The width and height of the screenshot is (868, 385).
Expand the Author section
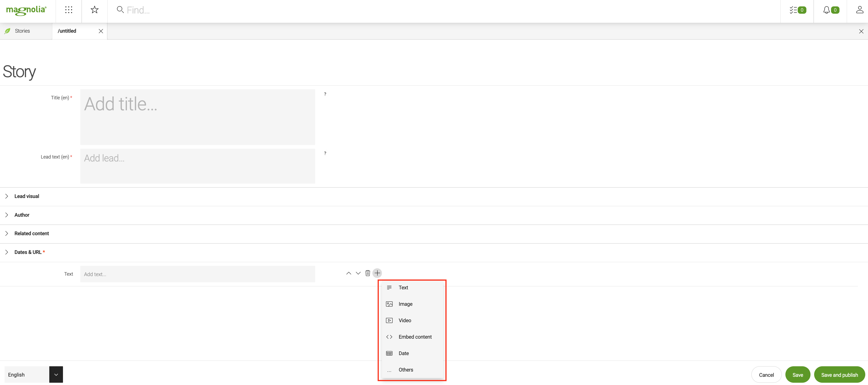(x=6, y=215)
